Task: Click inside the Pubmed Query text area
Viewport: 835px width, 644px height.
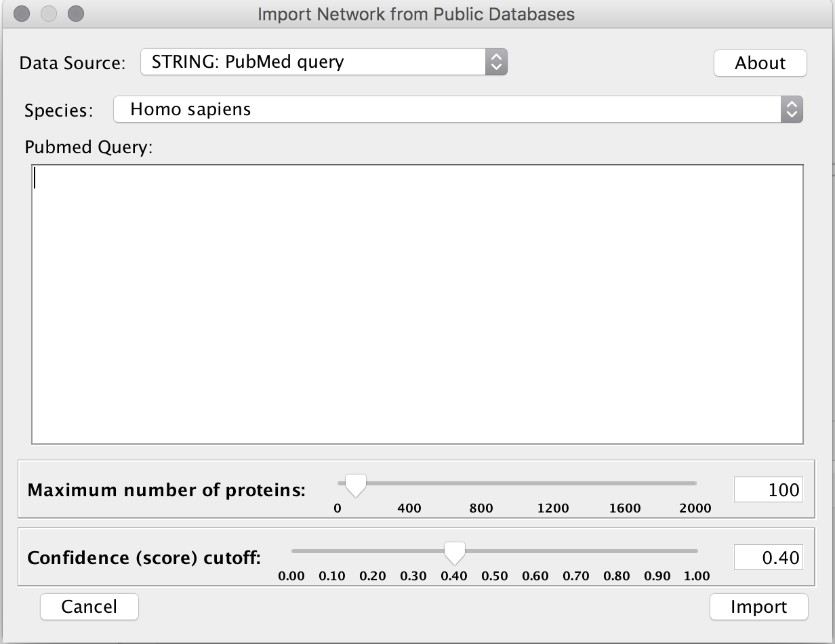Action: click(x=417, y=304)
